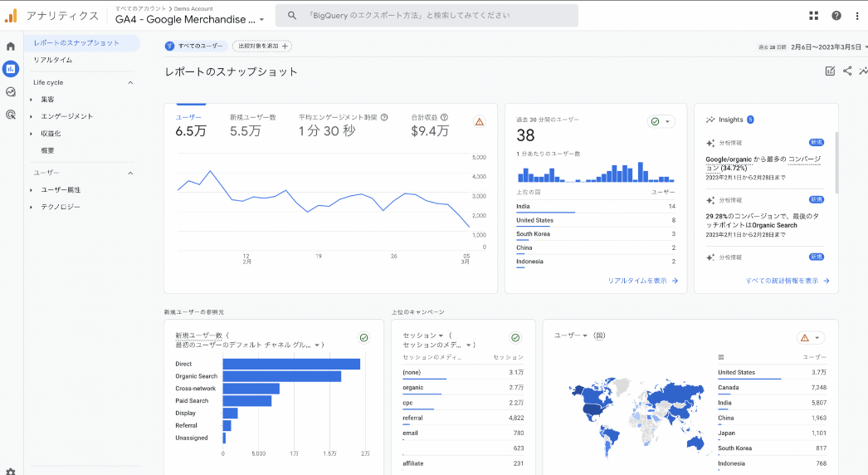Image resolution: width=868 pixels, height=475 pixels.
Task: Click 比較対象を追加 button
Action: click(262, 46)
